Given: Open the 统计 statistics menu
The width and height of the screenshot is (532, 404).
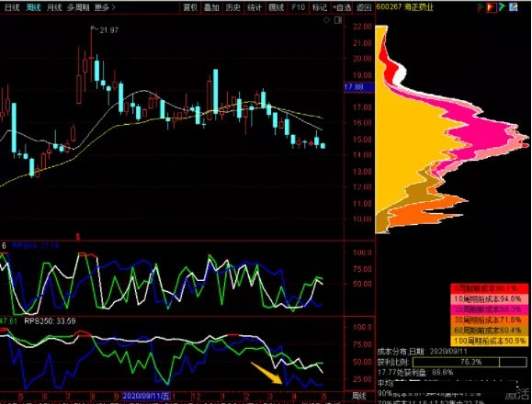Looking at the screenshot, I should 255,7.
